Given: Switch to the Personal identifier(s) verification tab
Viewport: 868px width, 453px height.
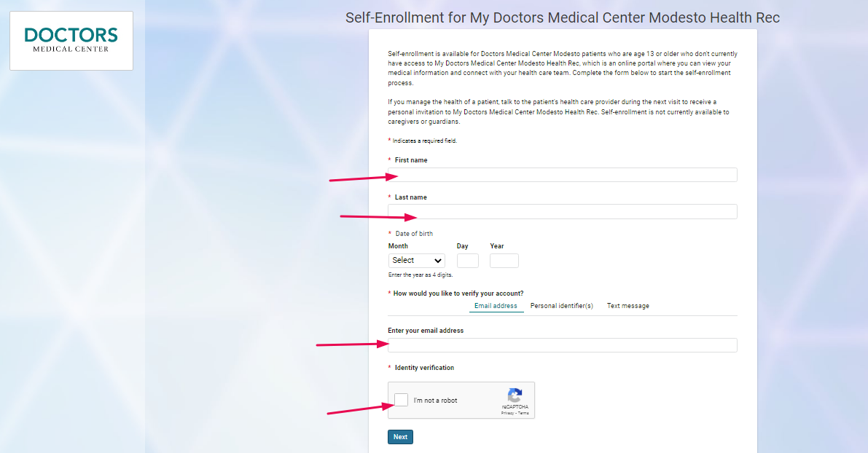Looking at the screenshot, I should coord(561,305).
